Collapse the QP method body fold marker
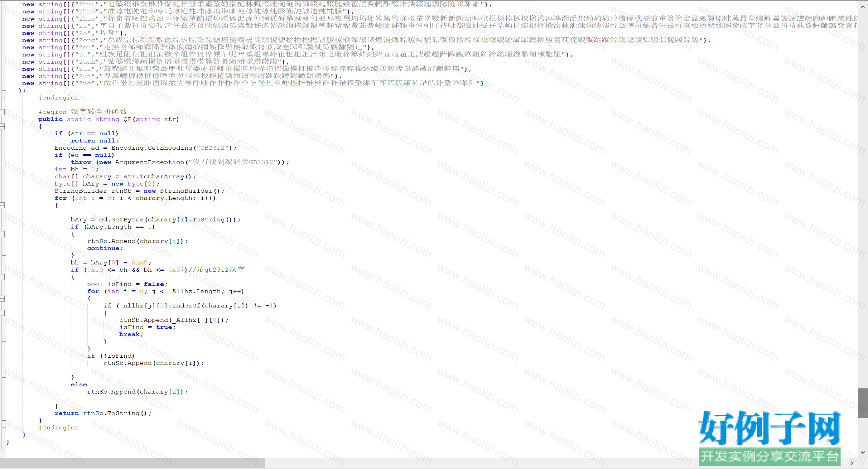The height and width of the screenshot is (469, 868). click(2, 126)
